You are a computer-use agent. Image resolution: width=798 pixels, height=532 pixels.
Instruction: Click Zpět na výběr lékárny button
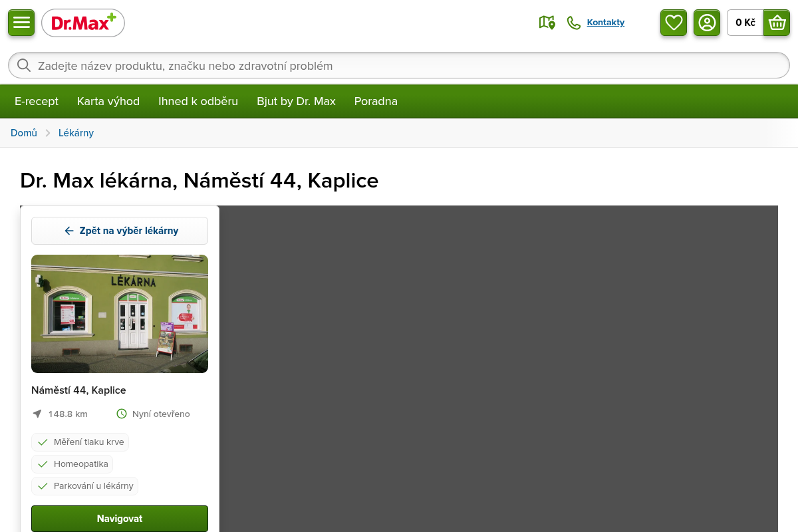click(x=120, y=231)
